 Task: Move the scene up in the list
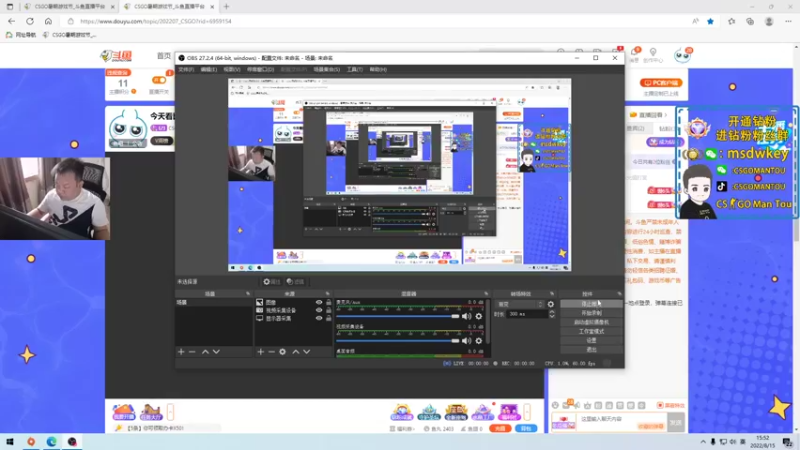pyautogui.click(x=205, y=352)
